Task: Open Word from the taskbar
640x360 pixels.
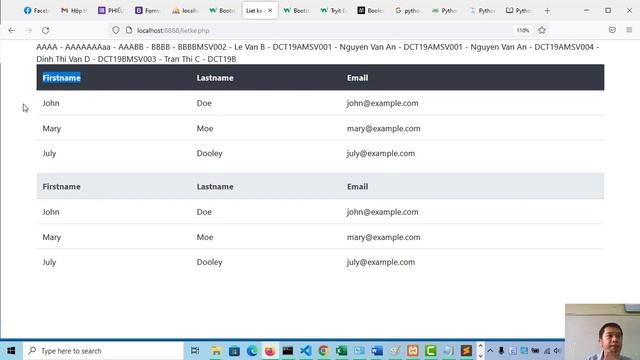Action: (x=377, y=351)
